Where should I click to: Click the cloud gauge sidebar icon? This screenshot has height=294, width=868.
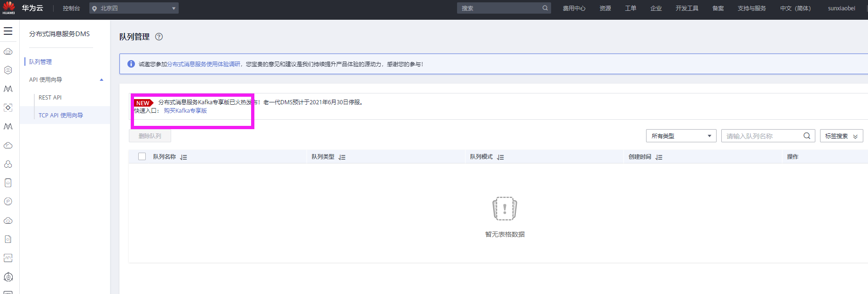point(8,145)
